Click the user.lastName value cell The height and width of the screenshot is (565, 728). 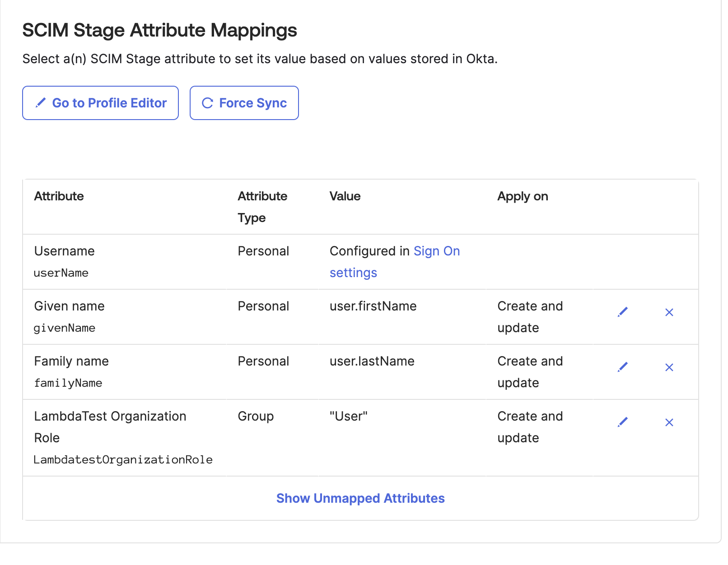pos(372,361)
